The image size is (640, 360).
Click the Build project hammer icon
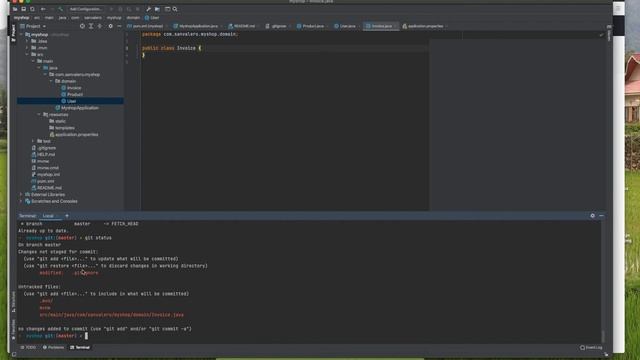click(60, 9)
